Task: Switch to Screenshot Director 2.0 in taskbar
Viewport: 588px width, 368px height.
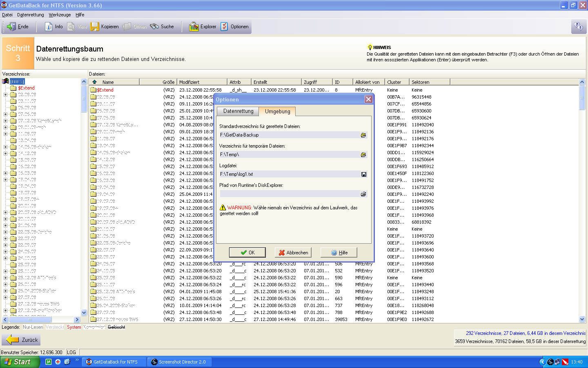Action: point(179,362)
